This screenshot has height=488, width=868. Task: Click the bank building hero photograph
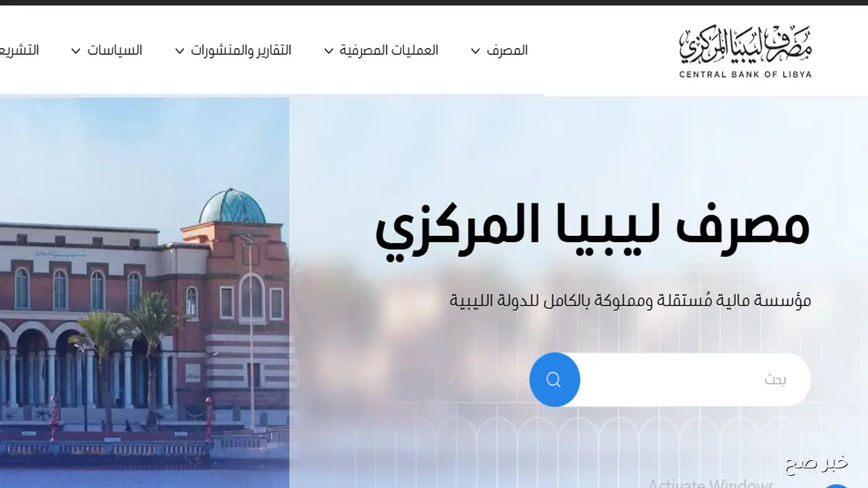[142, 291]
